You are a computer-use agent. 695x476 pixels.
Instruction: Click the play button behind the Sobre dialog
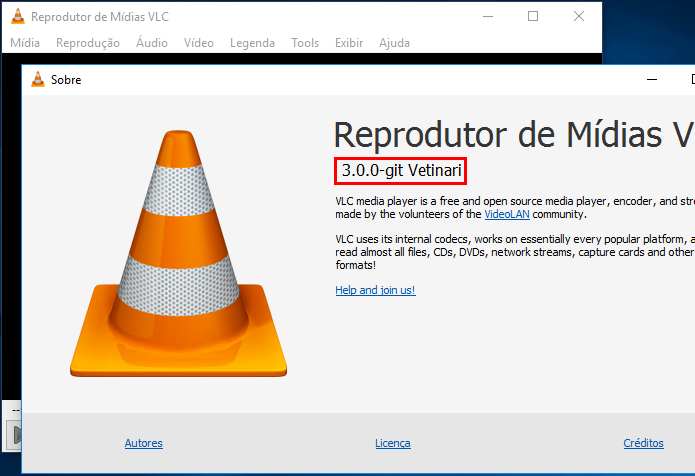pos(15,435)
